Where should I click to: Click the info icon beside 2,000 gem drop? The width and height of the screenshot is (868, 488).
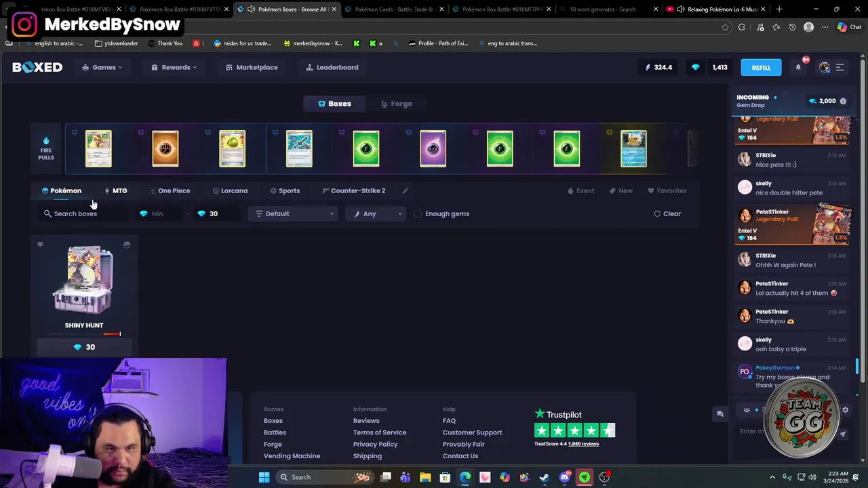tap(843, 101)
